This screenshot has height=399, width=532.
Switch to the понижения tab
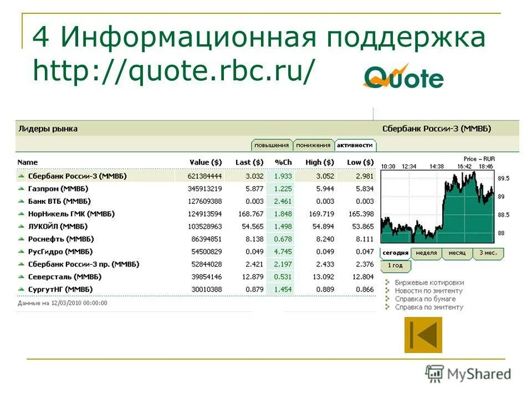coord(313,145)
